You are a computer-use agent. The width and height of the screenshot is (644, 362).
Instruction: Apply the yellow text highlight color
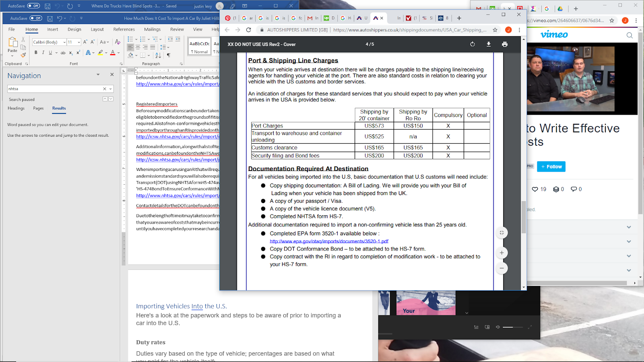(101, 53)
